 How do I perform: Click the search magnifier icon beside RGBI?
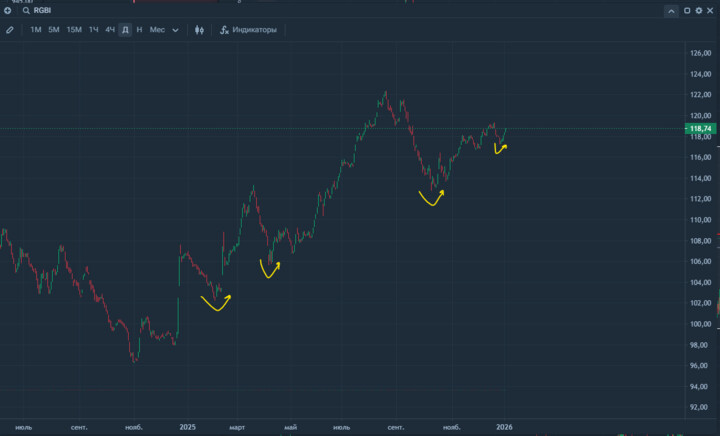[x=25, y=10]
